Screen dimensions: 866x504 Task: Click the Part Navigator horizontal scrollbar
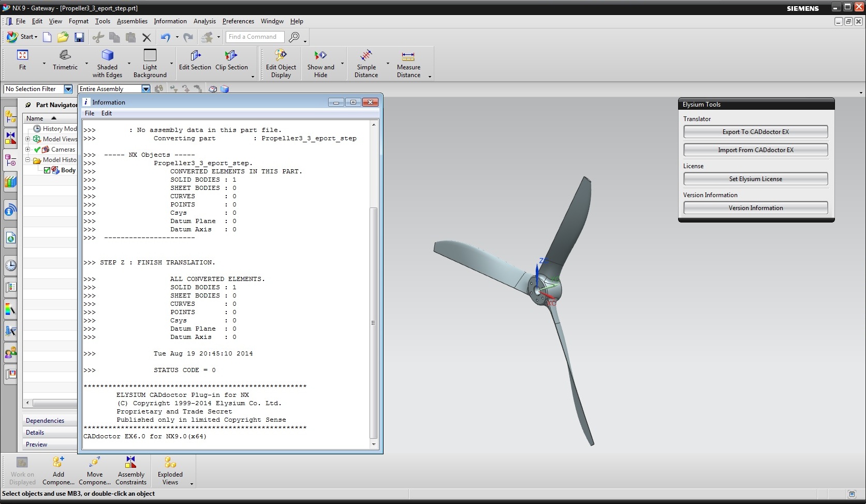click(x=54, y=403)
